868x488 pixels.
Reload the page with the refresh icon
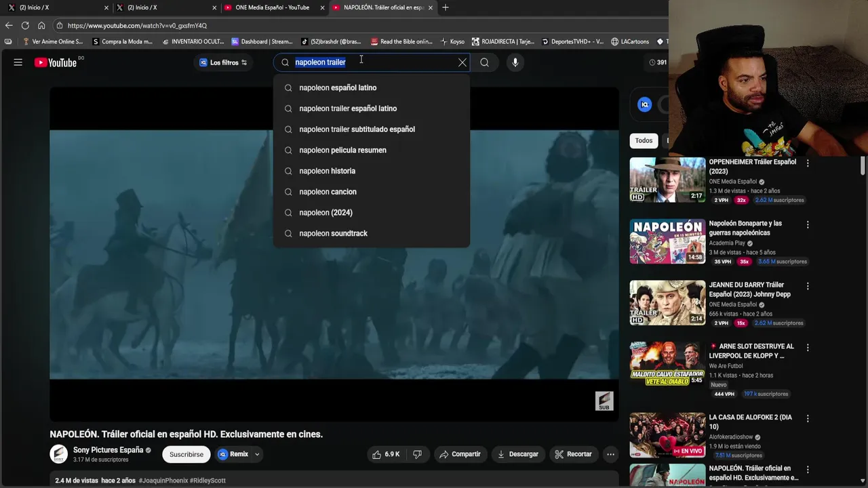point(25,25)
